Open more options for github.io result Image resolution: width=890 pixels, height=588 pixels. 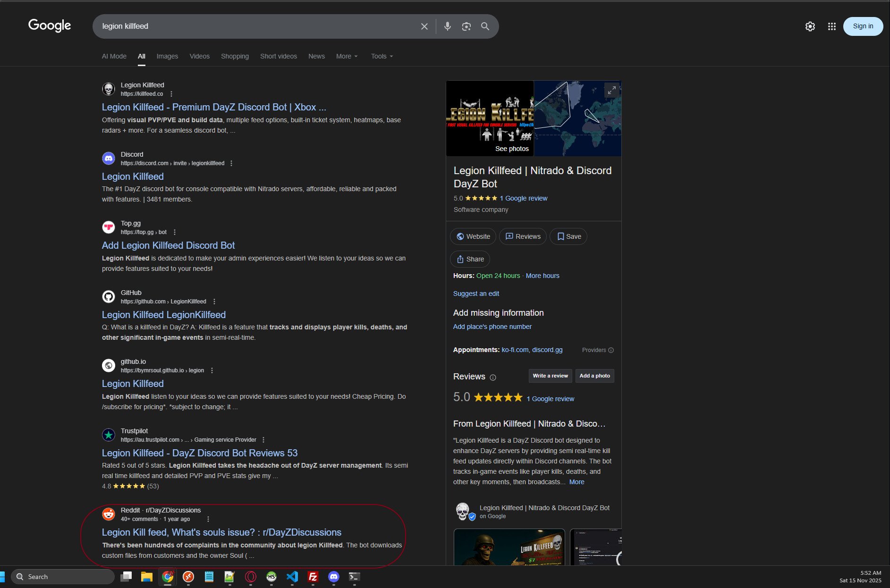pos(212,370)
